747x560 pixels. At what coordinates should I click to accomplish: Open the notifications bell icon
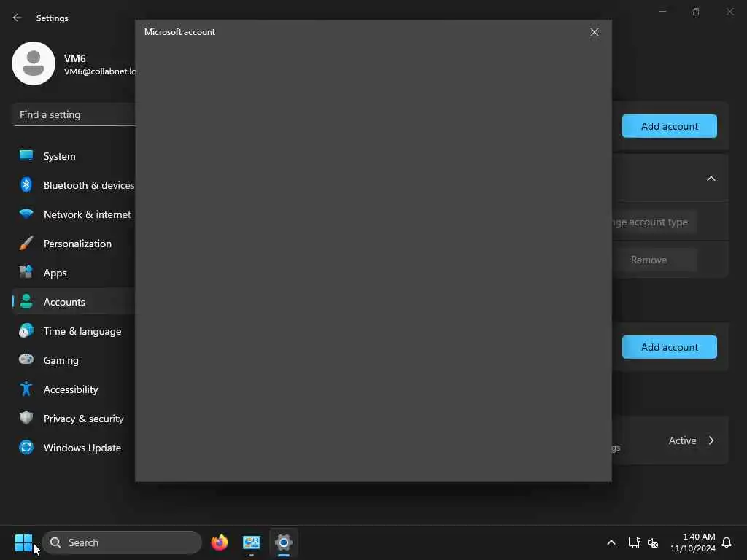tap(727, 542)
